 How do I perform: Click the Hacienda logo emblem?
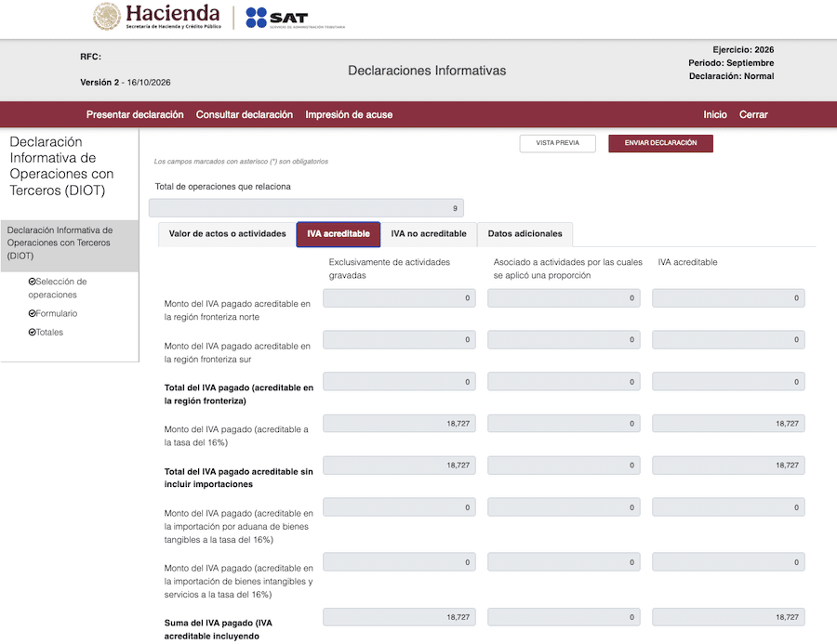107,16
